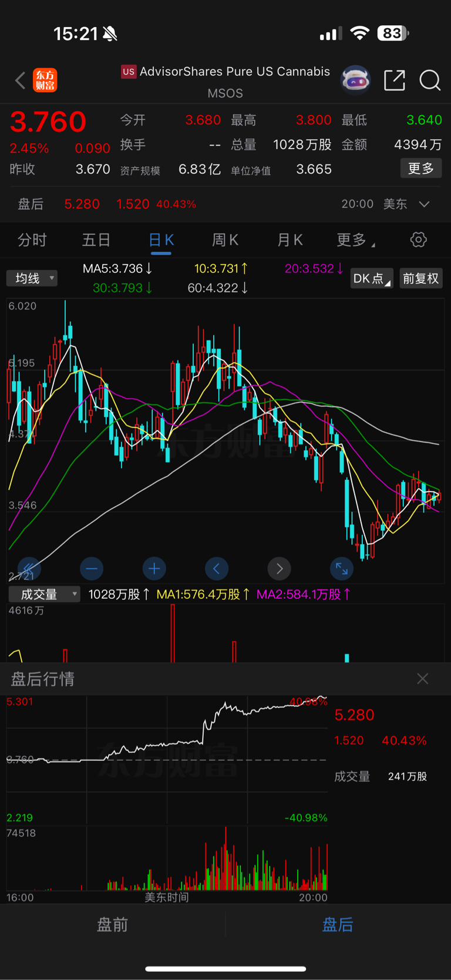Tap the MA5:3.736 indicator label
Screen dimensions: 451x980
click(x=117, y=268)
